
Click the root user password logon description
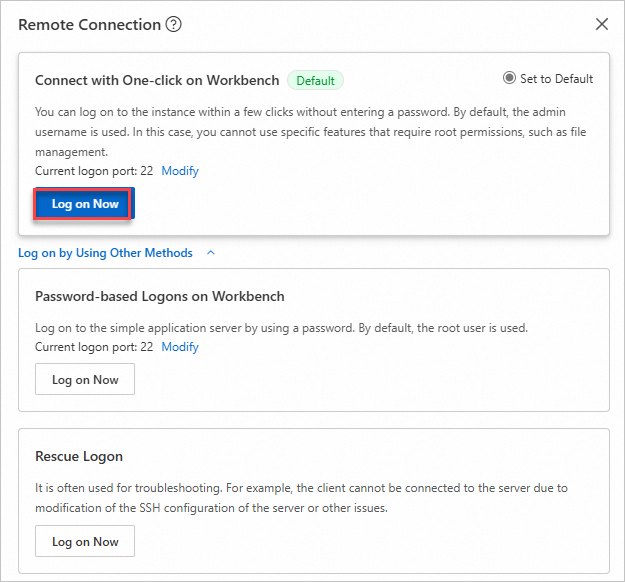[281, 328]
